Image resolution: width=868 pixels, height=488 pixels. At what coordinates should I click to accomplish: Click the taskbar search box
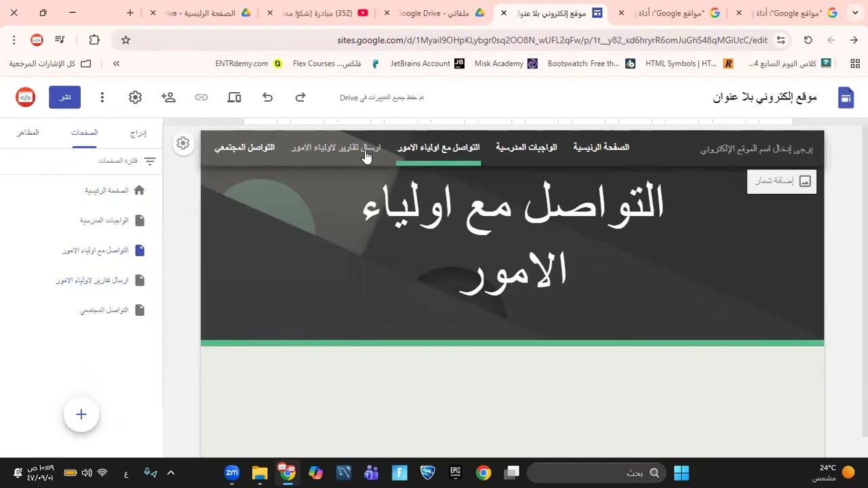click(597, 472)
